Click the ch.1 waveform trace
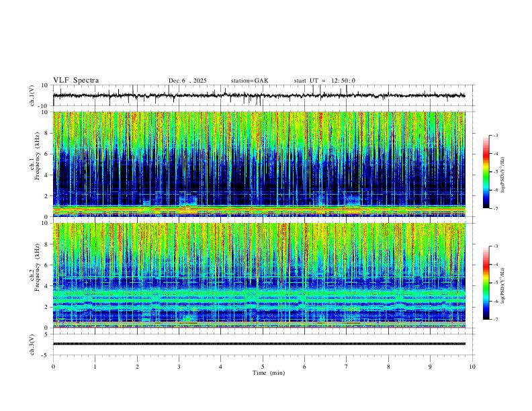This screenshot has height=411, width=532. coord(259,95)
